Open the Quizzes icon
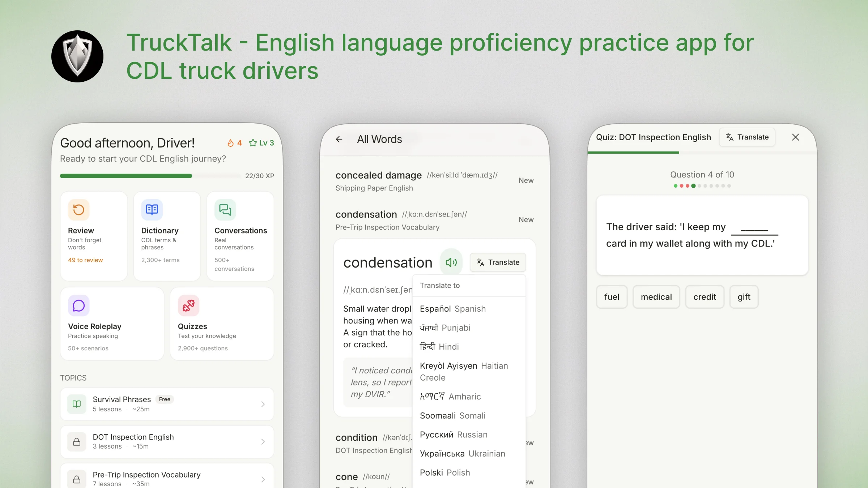This screenshot has height=488, width=868. coord(188,305)
